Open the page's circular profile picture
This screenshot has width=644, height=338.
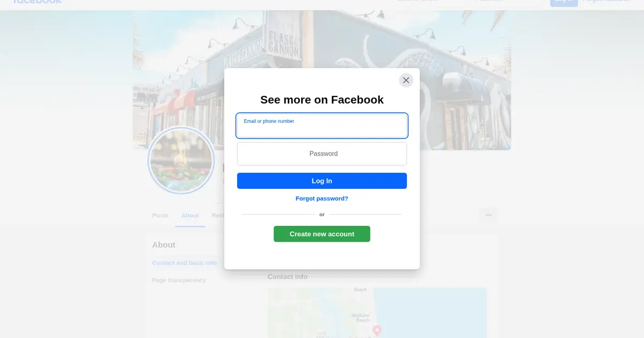point(181,160)
